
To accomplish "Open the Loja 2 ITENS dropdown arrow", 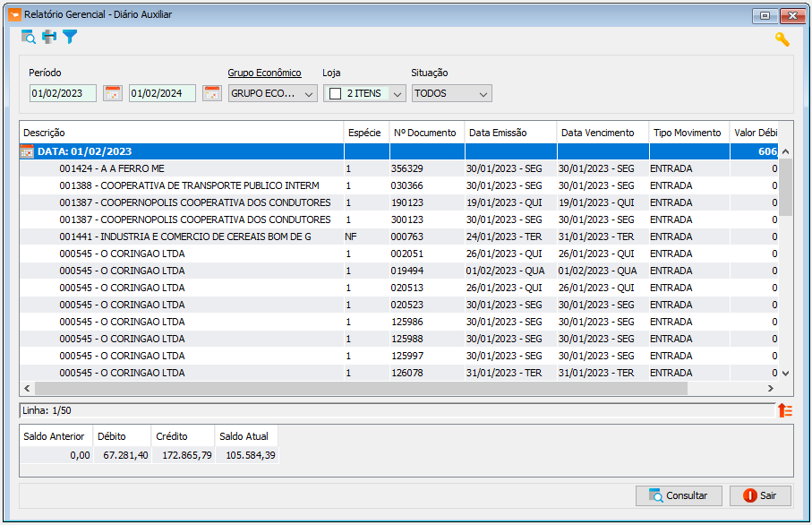I will (397, 94).
